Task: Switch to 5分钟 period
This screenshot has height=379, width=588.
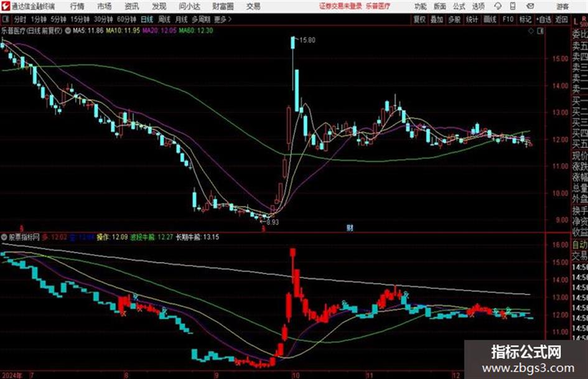Action: [x=58, y=19]
